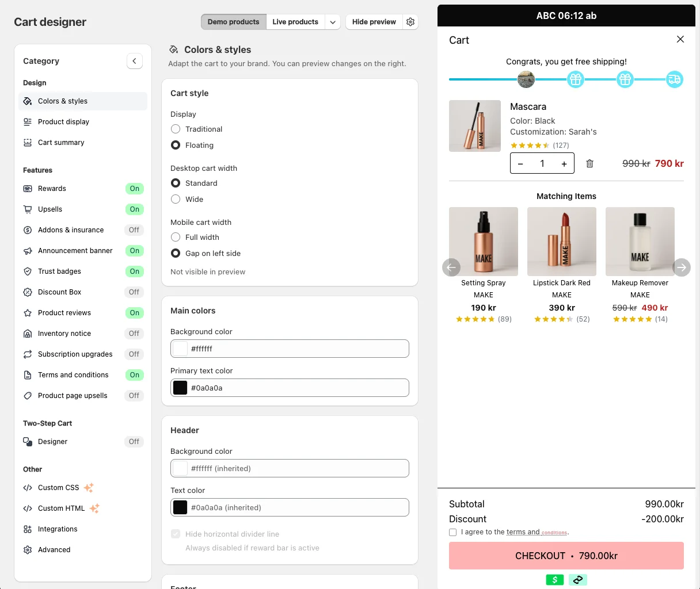700x589 pixels.
Task: Click Hide preview button
Action: pos(374,22)
